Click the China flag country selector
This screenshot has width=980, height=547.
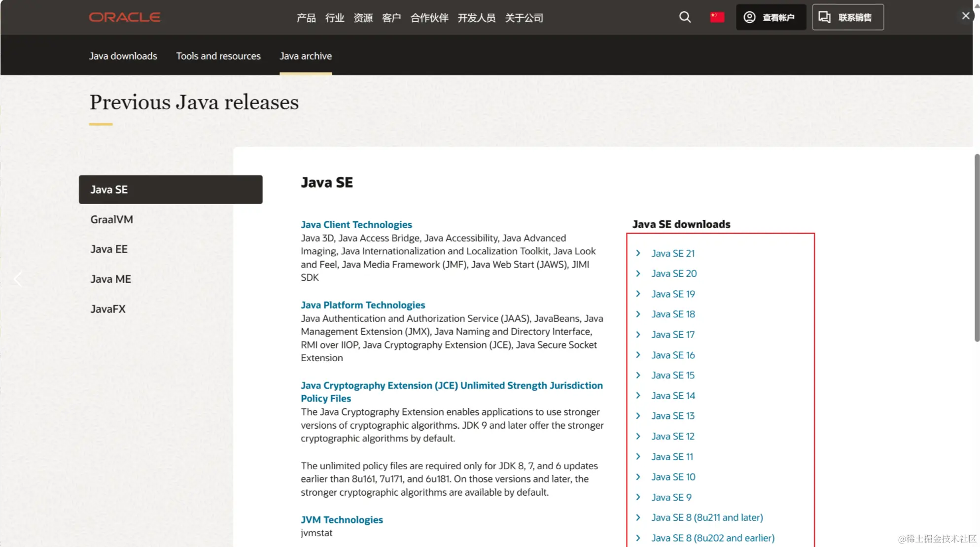pos(717,17)
